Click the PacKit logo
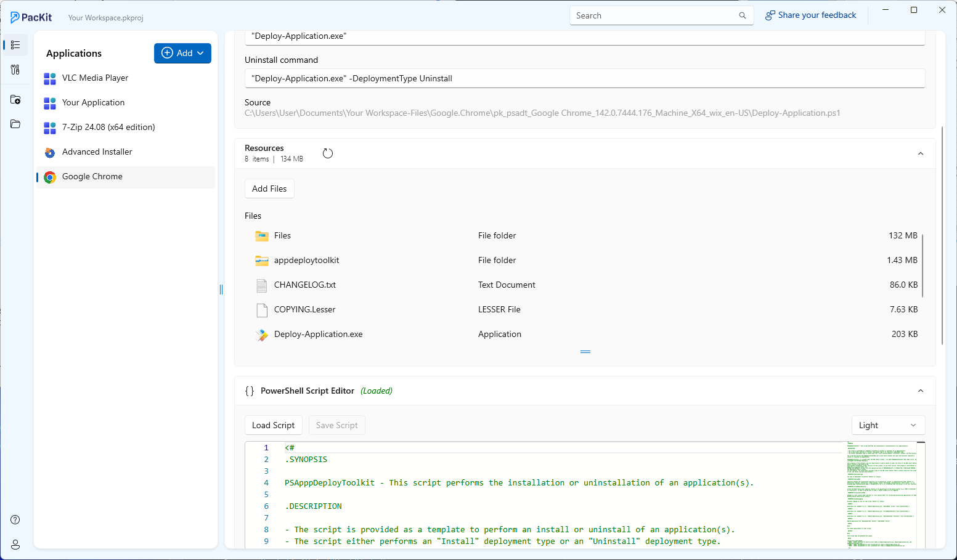 [x=31, y=17]
